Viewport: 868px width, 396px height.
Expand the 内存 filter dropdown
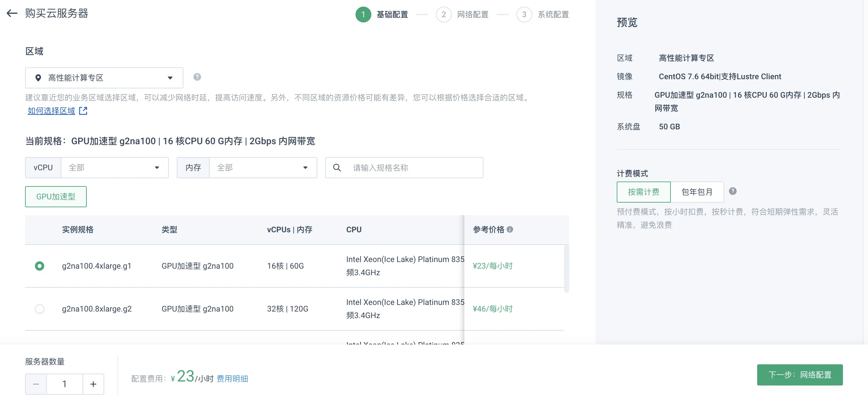[263, 168]
